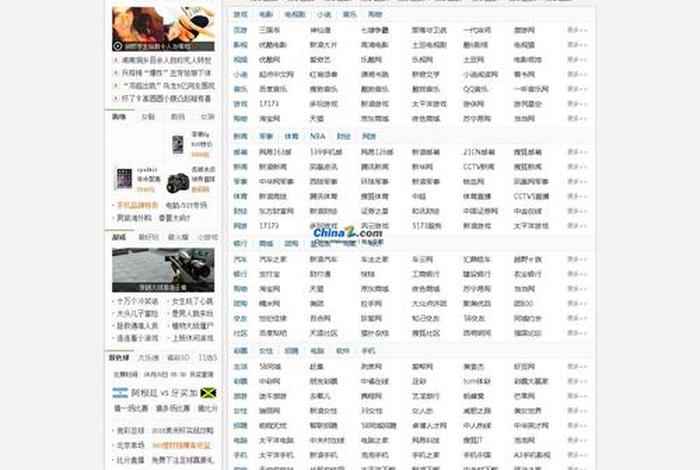
Task: Open the 招聘 tab beside 女性
Action: click(x=292, y=351)
